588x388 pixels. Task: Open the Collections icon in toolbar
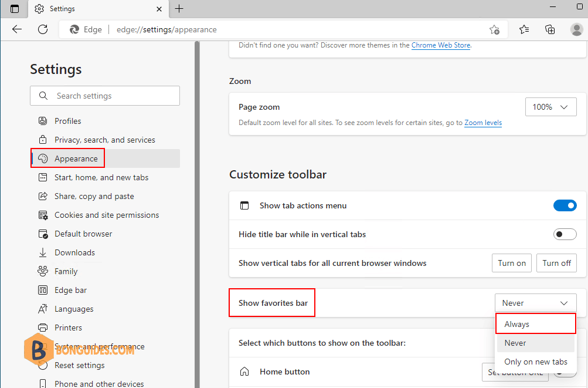click(x=550, y=29)
